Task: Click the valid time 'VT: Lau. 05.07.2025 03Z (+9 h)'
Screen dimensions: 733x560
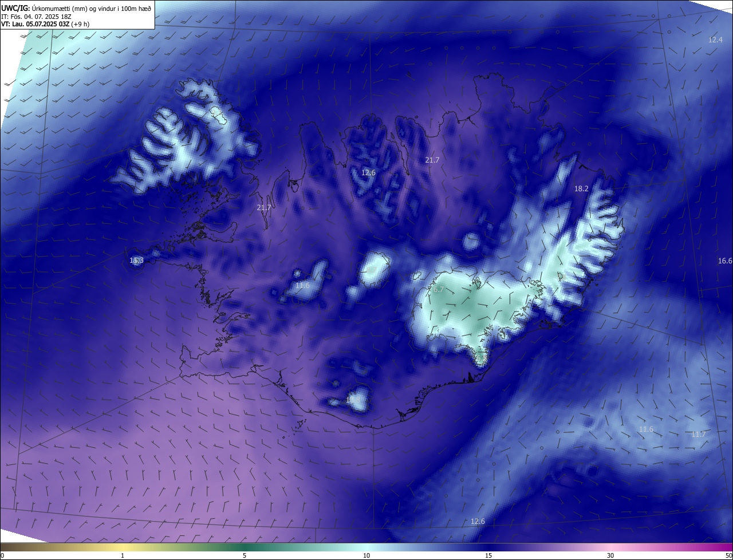Action: click(45, 24)
